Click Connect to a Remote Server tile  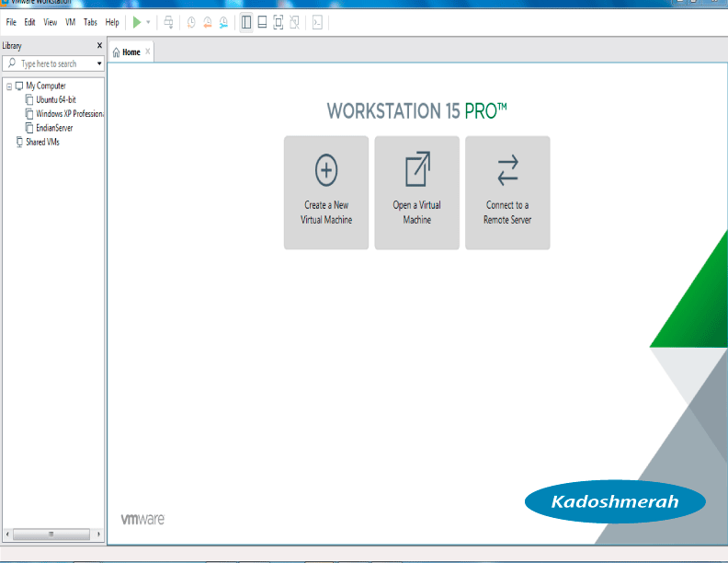pos(507,193)
